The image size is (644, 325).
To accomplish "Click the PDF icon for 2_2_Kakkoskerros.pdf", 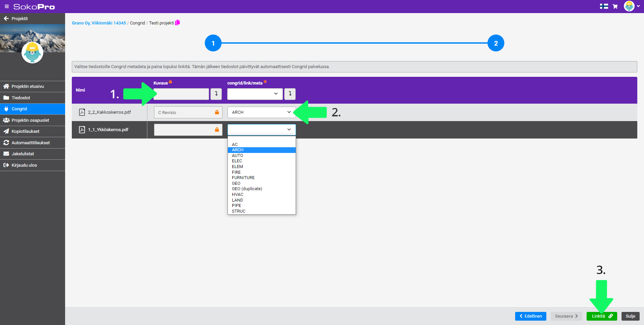I will (82, 112).
